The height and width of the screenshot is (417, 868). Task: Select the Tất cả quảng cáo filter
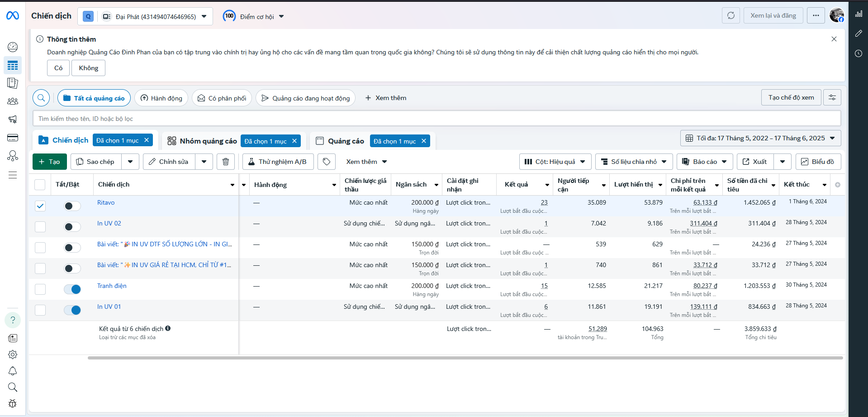tap(94, 98)
